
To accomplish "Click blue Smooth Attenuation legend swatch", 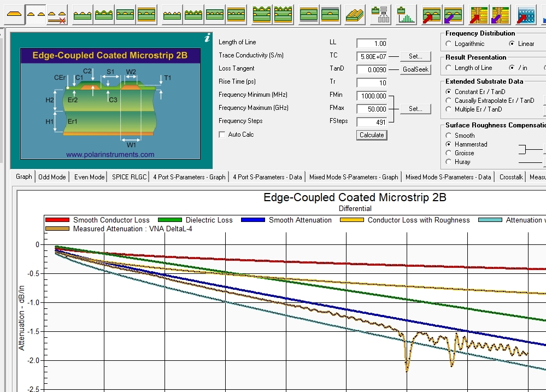I will pos(253,220).
